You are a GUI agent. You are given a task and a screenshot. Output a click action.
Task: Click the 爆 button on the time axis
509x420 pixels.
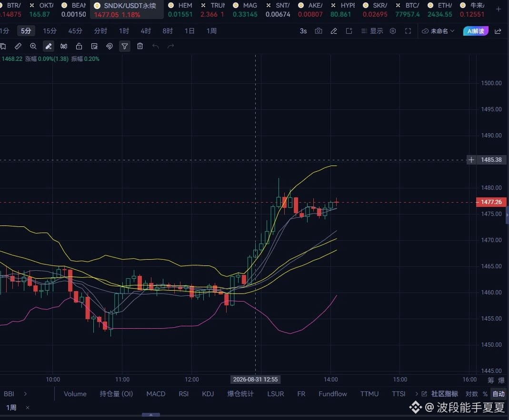[501, 380]
